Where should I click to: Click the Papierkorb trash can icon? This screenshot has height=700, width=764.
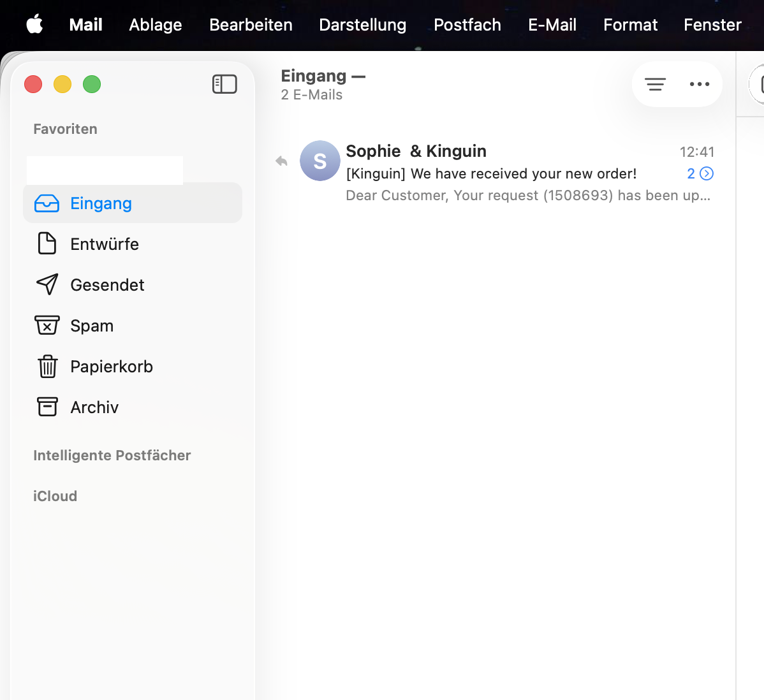pos(47,367)
